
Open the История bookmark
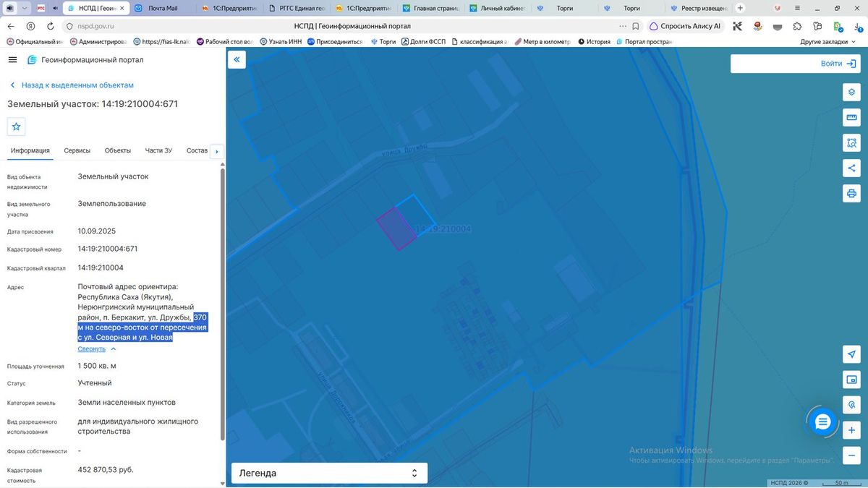594,42
